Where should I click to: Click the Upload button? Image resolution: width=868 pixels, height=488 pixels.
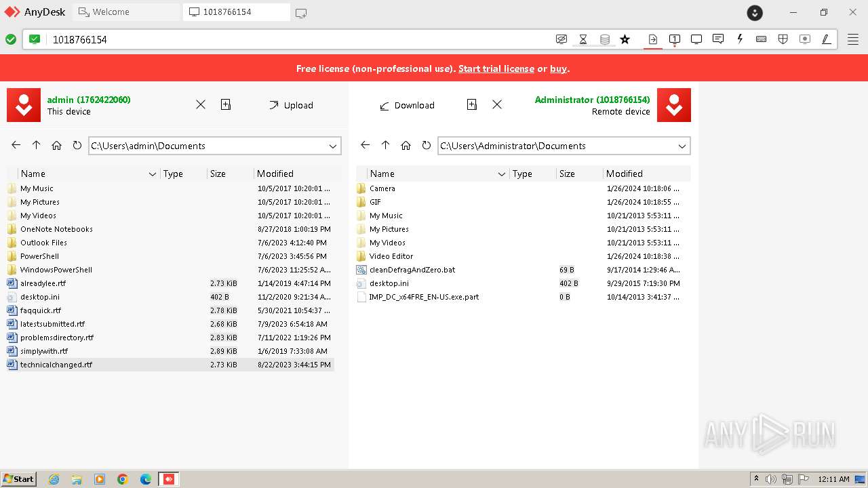[x=291, y=105]
